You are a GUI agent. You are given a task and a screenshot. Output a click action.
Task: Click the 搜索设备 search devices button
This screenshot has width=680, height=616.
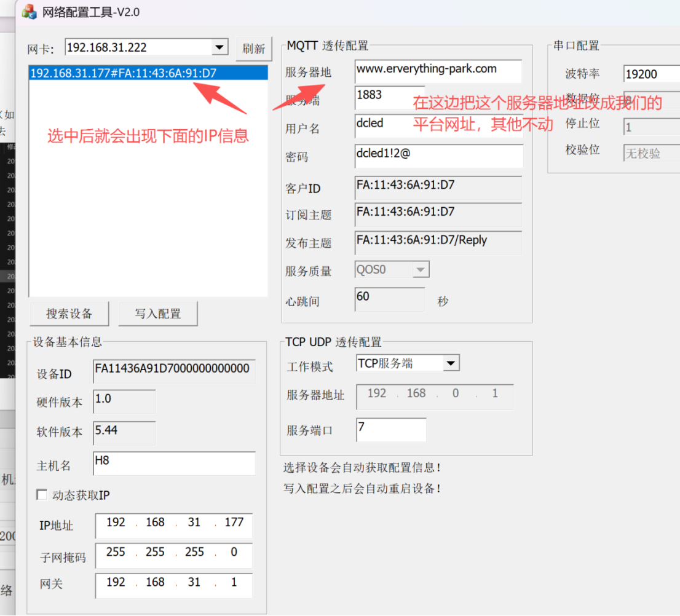[x=69, y=314]
